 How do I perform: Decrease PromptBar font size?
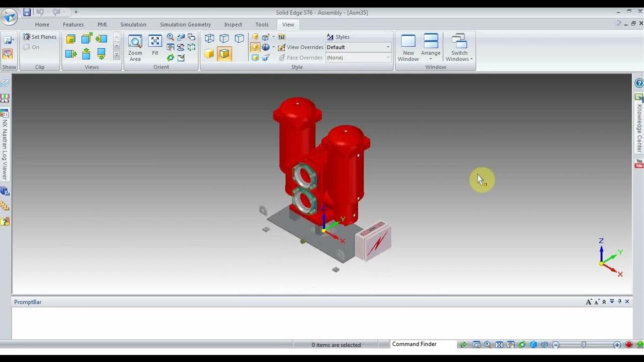(x=597, y=302)
